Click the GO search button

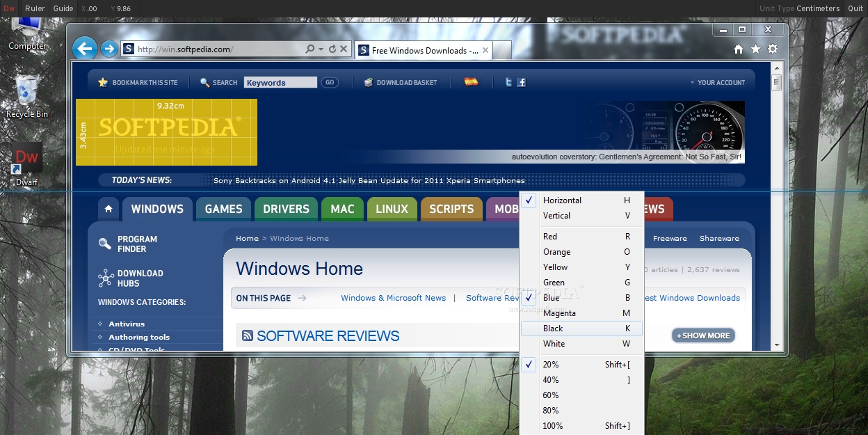pyautogui.click(x=330, y=82)
